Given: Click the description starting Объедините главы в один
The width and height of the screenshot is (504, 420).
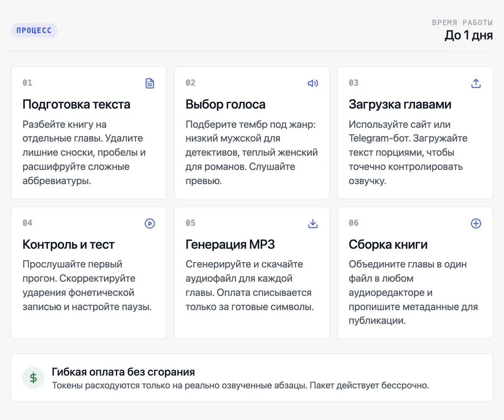Looking at the screenshot, I should pyautogui.click(x=413, y=292).
